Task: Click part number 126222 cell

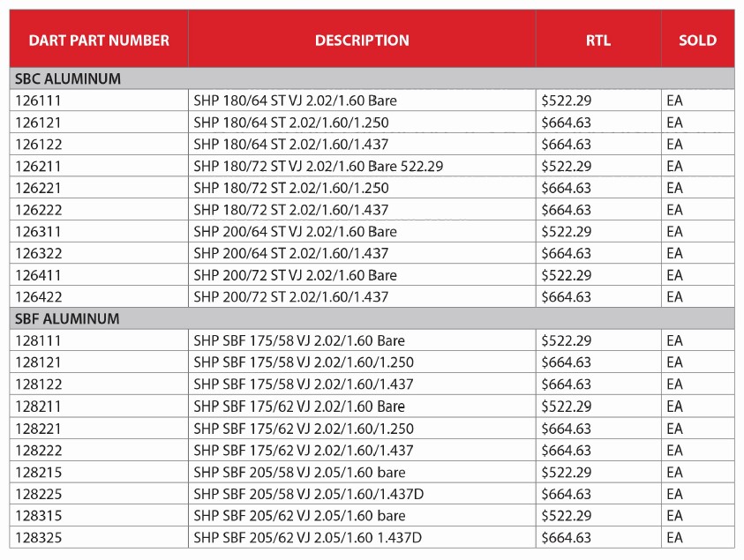Action: coord(39,210)
